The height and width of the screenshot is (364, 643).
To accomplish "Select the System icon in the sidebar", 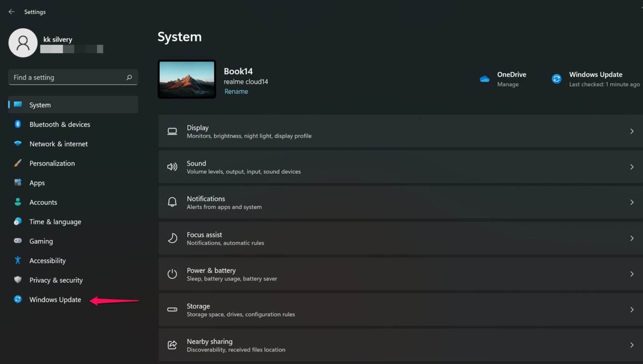I will tap(19, 104).
